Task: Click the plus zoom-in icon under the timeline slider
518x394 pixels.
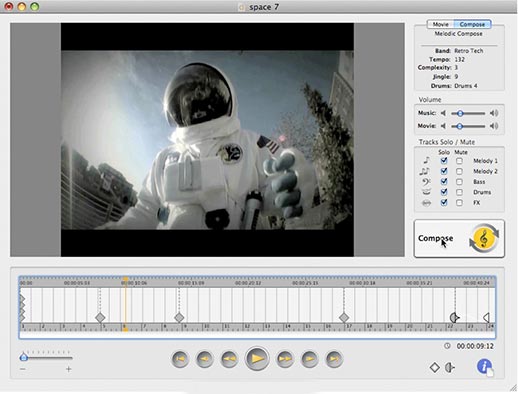Action: [x=68, y=369]
